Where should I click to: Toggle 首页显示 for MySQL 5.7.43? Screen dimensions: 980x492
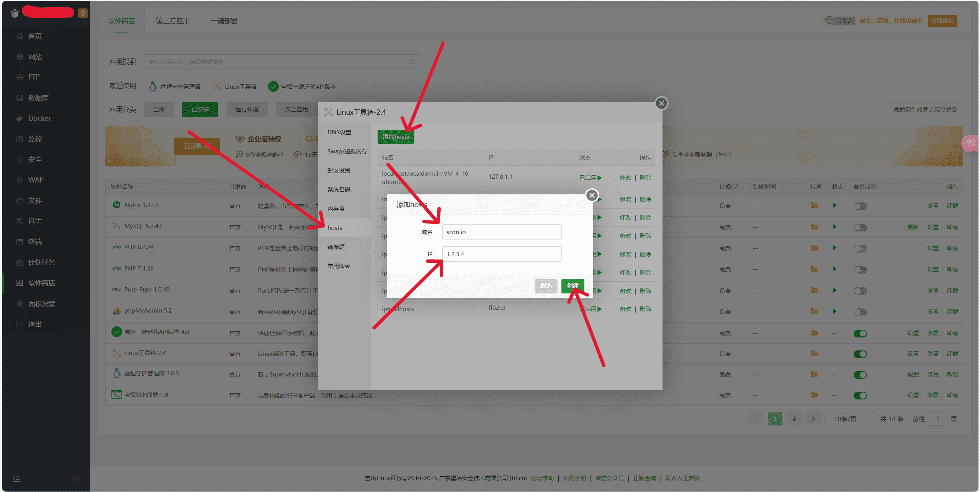860,228
